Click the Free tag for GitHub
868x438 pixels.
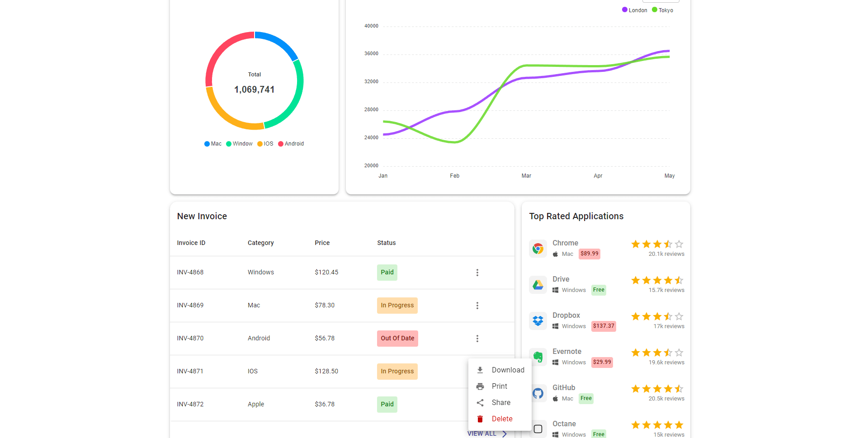click(586, 399)
